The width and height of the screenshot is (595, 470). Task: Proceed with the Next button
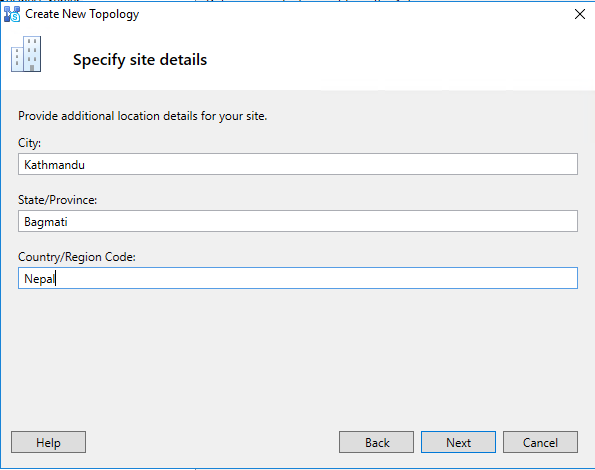458,442
